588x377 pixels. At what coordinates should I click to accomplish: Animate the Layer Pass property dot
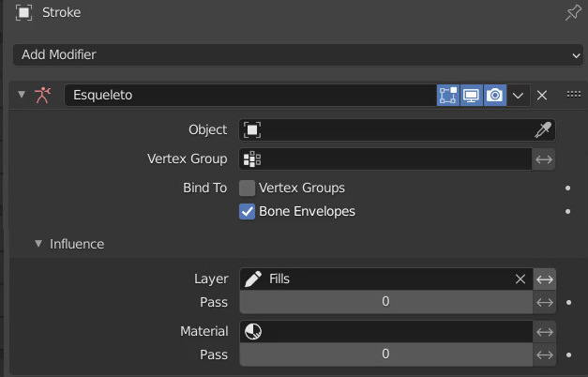(x=569, y=302)
